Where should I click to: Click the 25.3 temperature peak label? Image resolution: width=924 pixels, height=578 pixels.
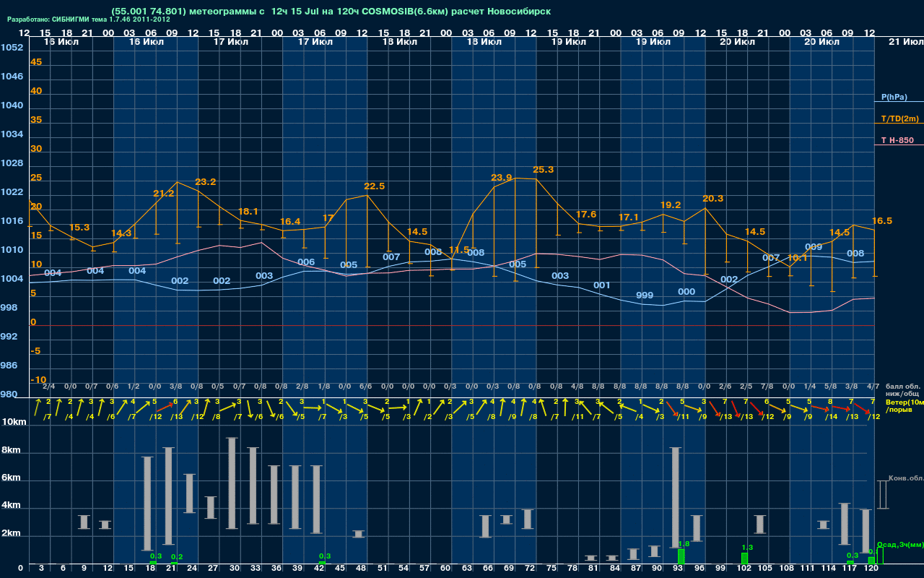543,170
